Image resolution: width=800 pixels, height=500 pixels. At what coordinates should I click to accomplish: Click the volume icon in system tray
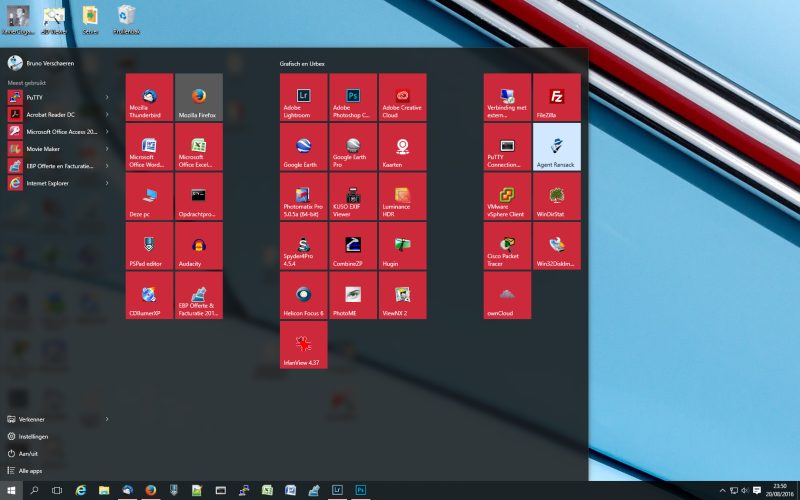point(744,490)
